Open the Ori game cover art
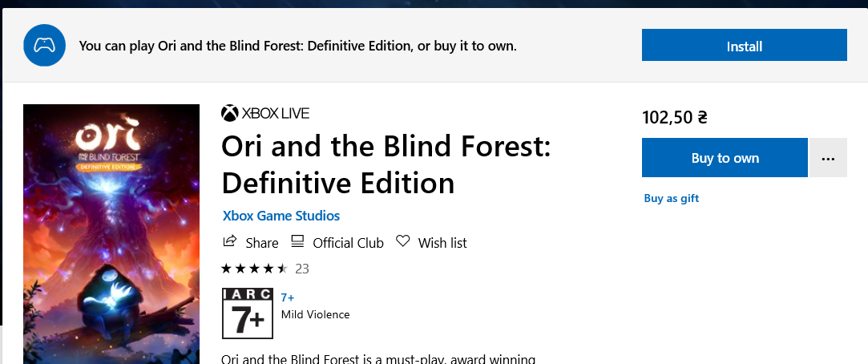 pyautogui.click(x=111, y=233)
